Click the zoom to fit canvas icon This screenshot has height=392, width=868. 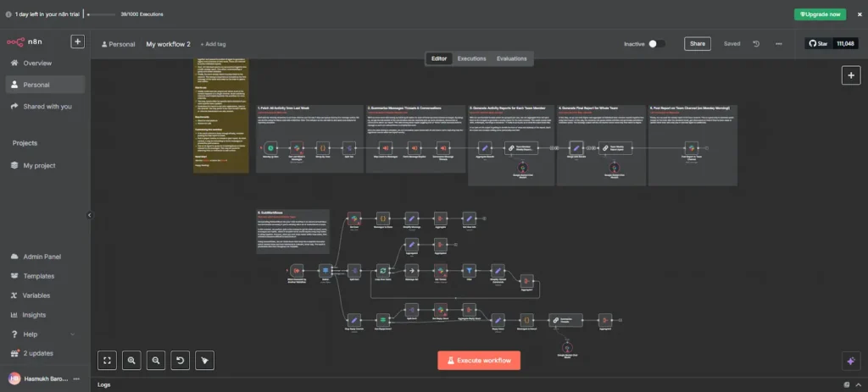[x=108, y=360]
